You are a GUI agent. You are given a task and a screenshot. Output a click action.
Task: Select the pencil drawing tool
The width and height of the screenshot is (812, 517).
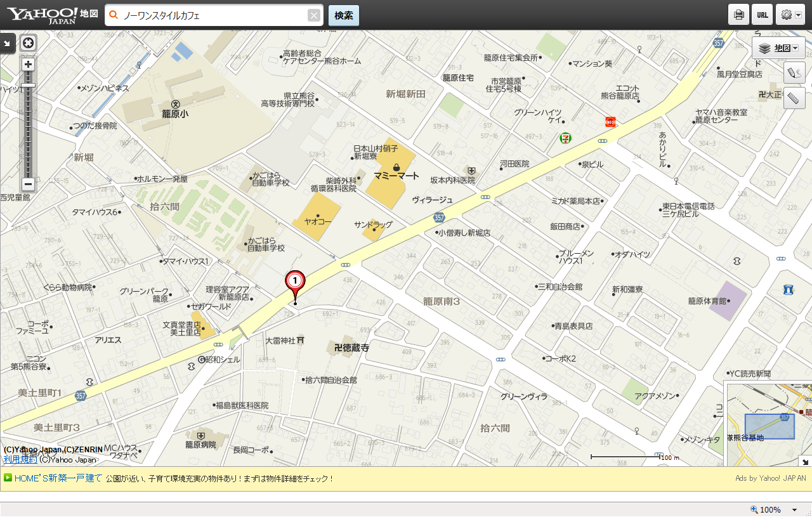pyautogui.click(x=794, y=73)
